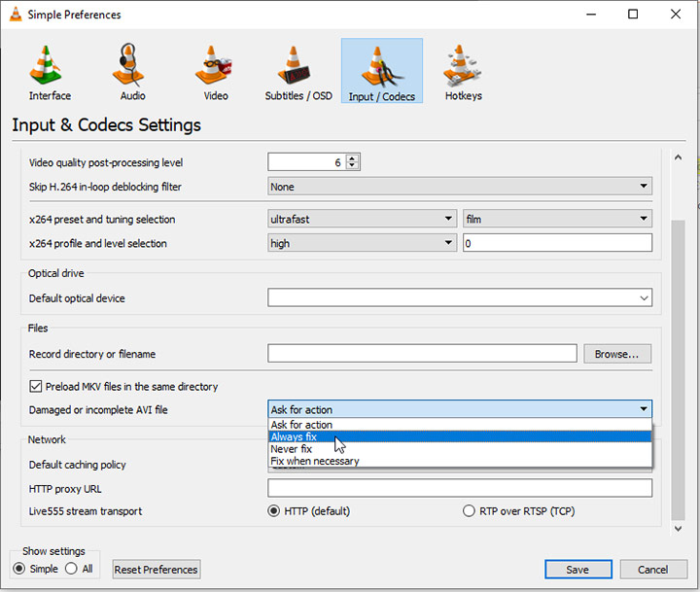Screen dimensions: 700x592
Task: Increase post-processing level with up arrow
Action: (352, 158)
